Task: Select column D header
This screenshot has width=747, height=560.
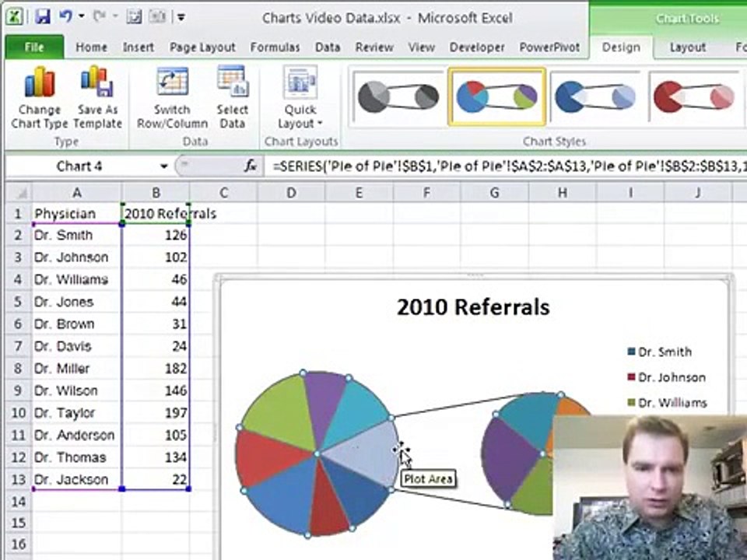Action: tap(291, 192)
